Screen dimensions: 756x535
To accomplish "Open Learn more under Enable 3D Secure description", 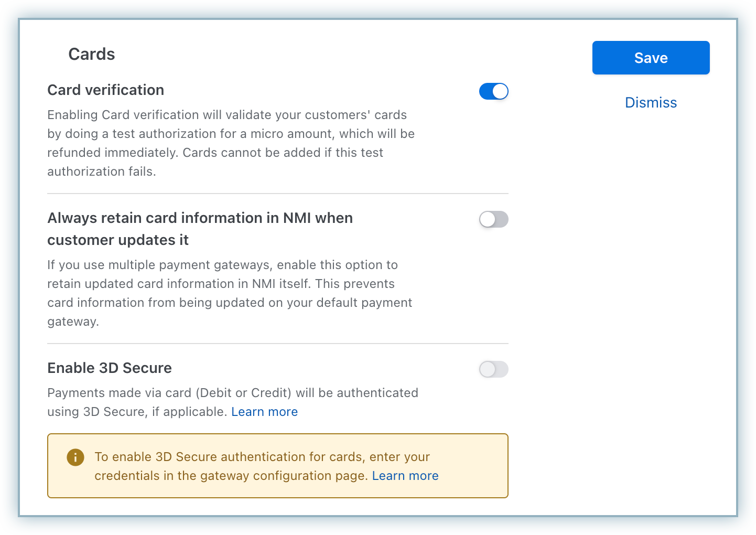I will [x=264, y=412].
